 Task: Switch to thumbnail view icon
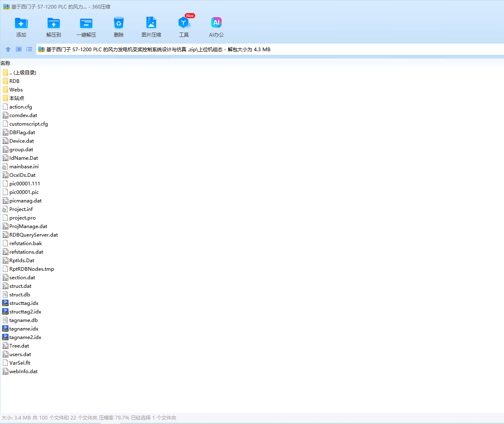click(x=19, y=49)
